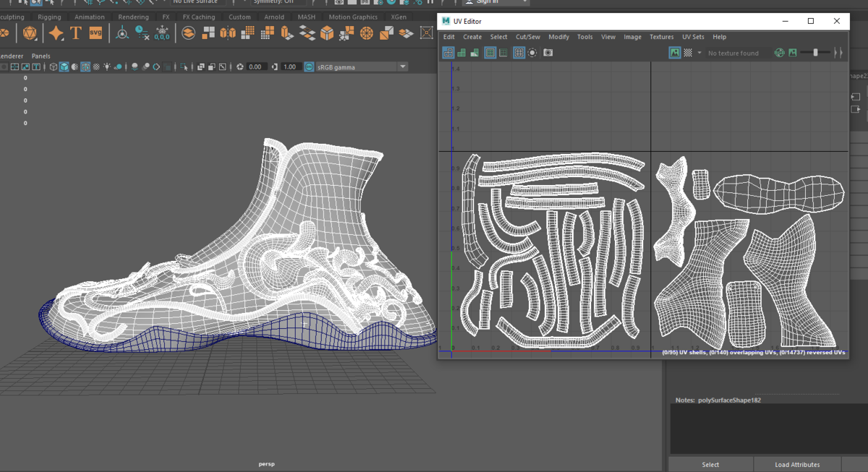Expand the texture list dropdown arrow

coord(699,53)
